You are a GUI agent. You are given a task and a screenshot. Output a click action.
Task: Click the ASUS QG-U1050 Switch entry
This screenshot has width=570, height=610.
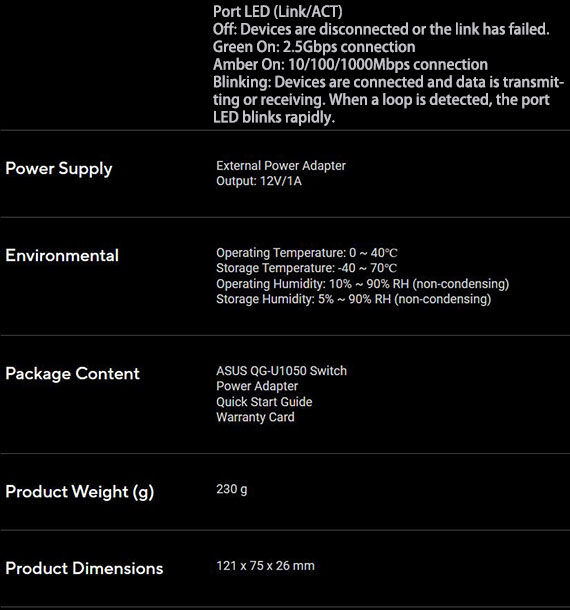tap(281, 371)
